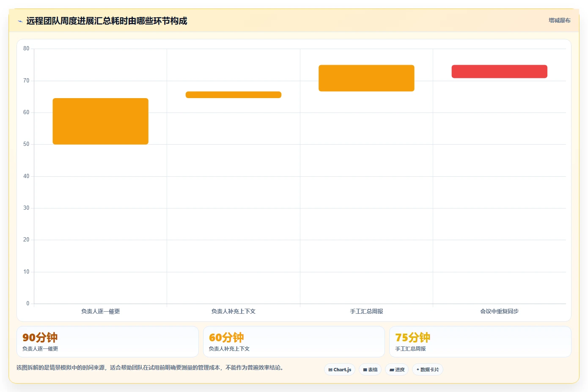Click the 表格 tag pill

(370, 370)
